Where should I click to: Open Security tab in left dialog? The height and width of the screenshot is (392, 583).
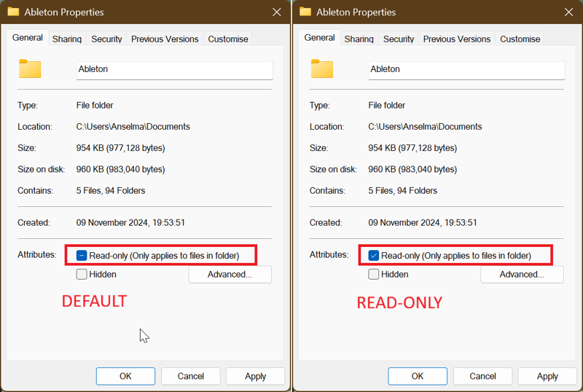click(106, 39)
